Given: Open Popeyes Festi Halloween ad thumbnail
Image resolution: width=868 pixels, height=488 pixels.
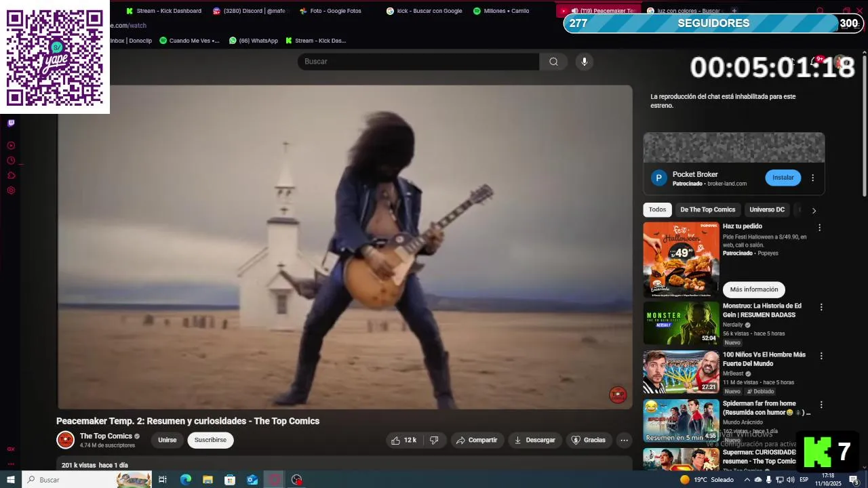Looking at the screenshot, I should (x=681, y=260).
